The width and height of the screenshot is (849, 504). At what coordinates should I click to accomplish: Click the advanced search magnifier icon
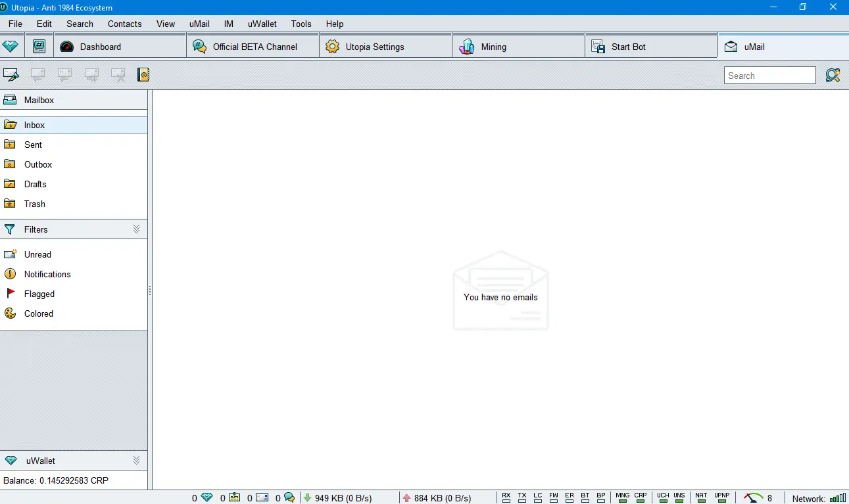(x=833, y=75)
